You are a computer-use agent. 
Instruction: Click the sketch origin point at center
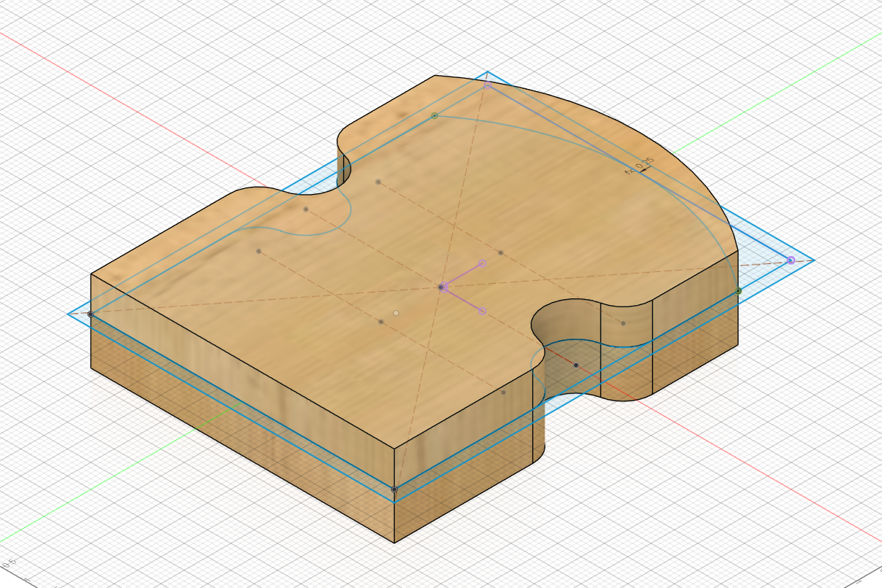tap(442, 287)
